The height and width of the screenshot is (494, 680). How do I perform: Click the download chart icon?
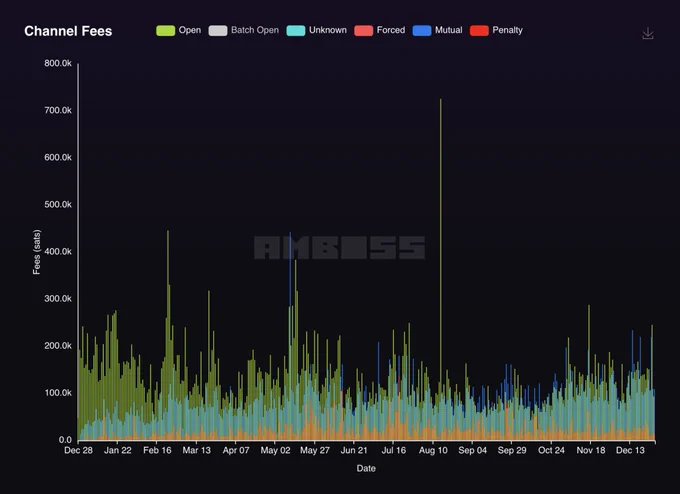648,33
